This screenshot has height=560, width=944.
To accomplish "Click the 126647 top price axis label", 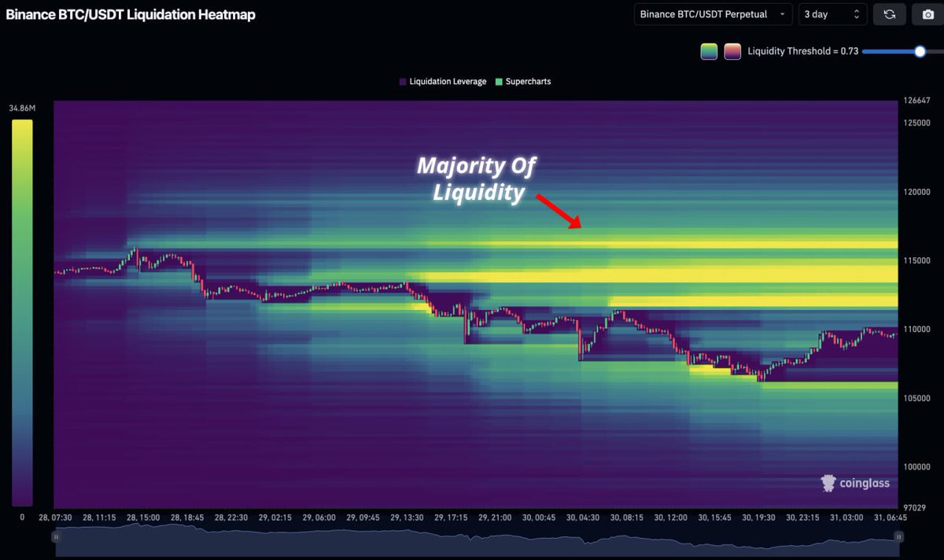I will pos(916,101).
